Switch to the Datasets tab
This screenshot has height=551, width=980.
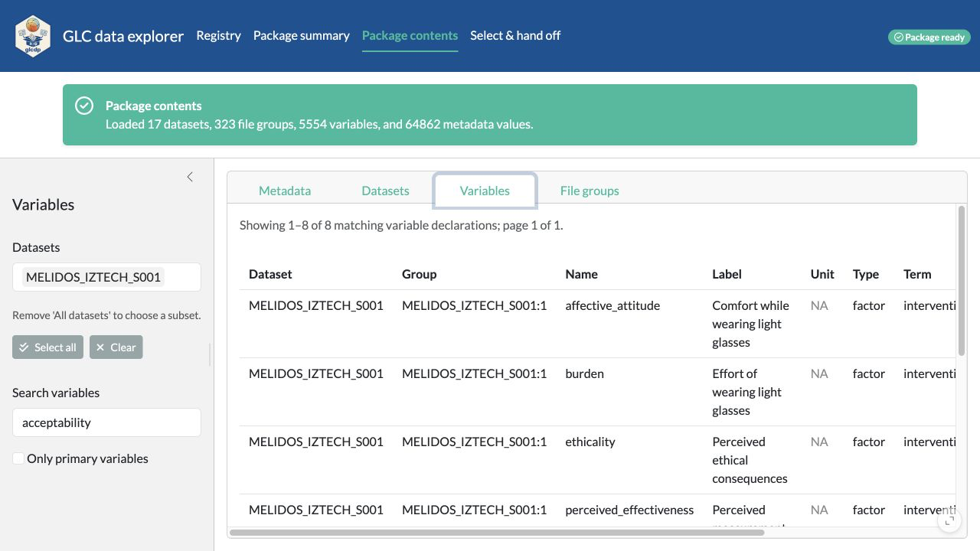(x=385, y=191)
